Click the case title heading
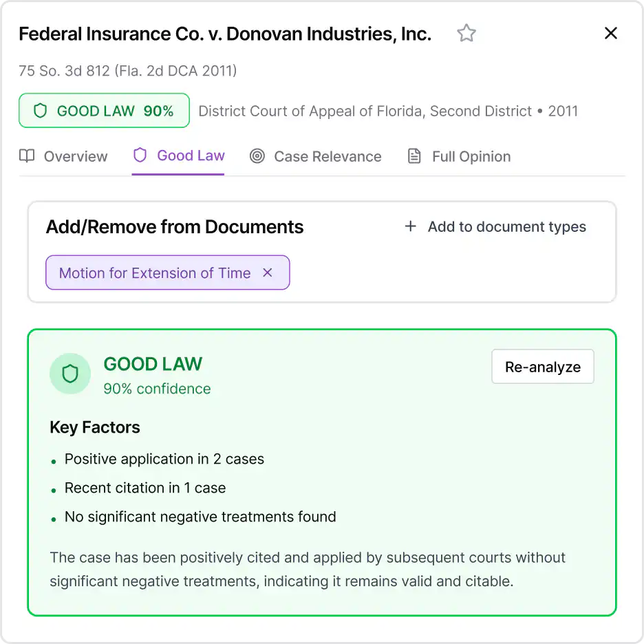644x644 pixels. (225, 34)
